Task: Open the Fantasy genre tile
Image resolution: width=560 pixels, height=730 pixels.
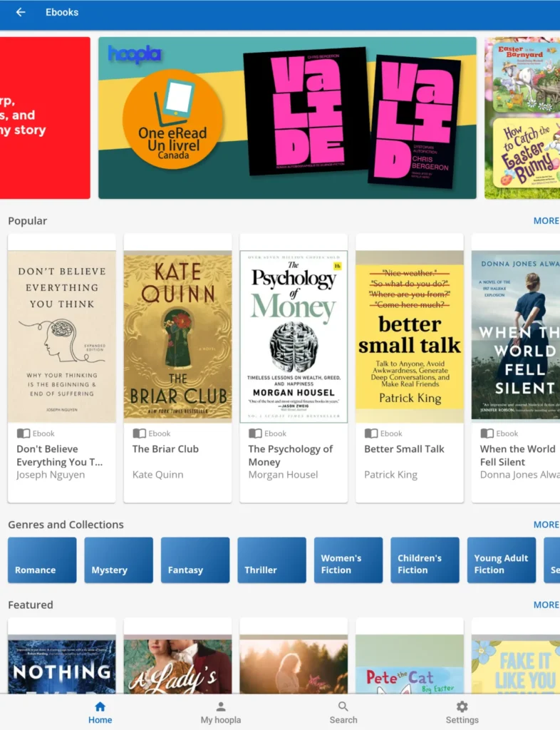Action: [x=195, y=560]
